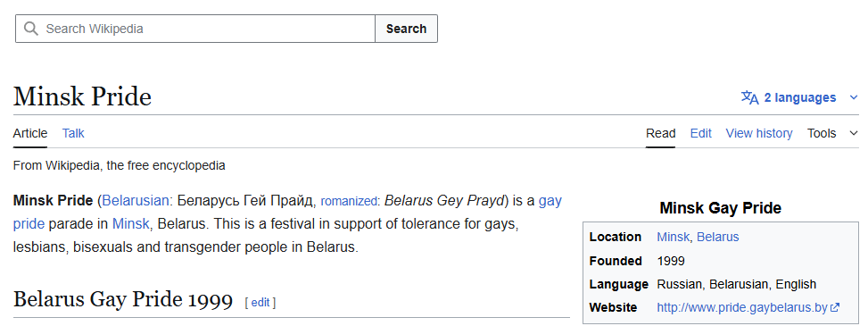
Task: Visit the pride.gaybelarus.by website link
Action: tap(742, 307)
